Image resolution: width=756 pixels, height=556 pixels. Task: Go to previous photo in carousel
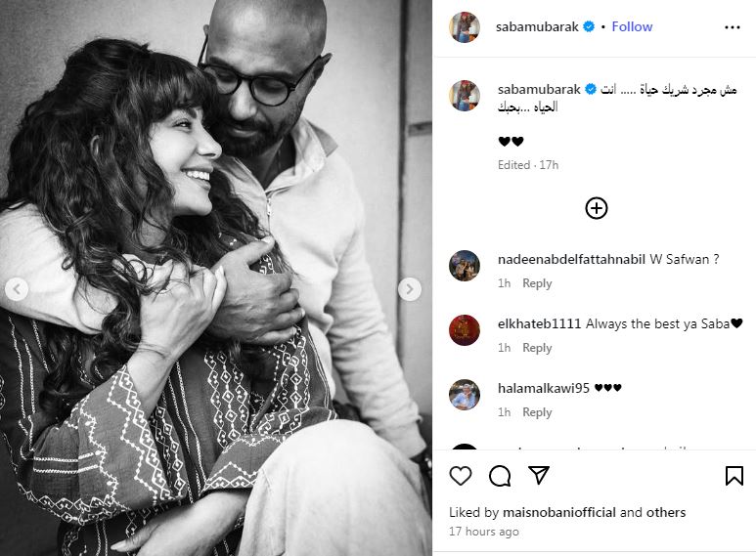[18, 289]
